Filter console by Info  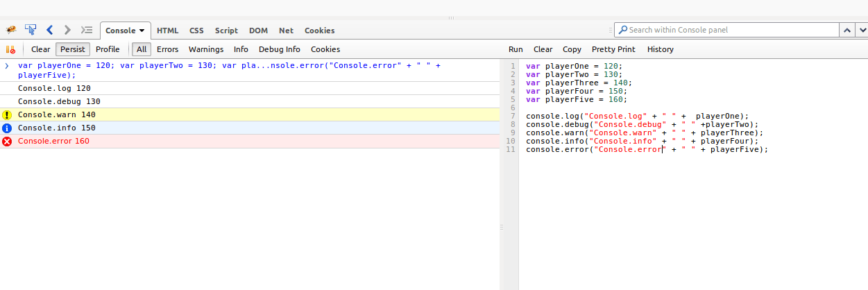[x=241, y=49]
